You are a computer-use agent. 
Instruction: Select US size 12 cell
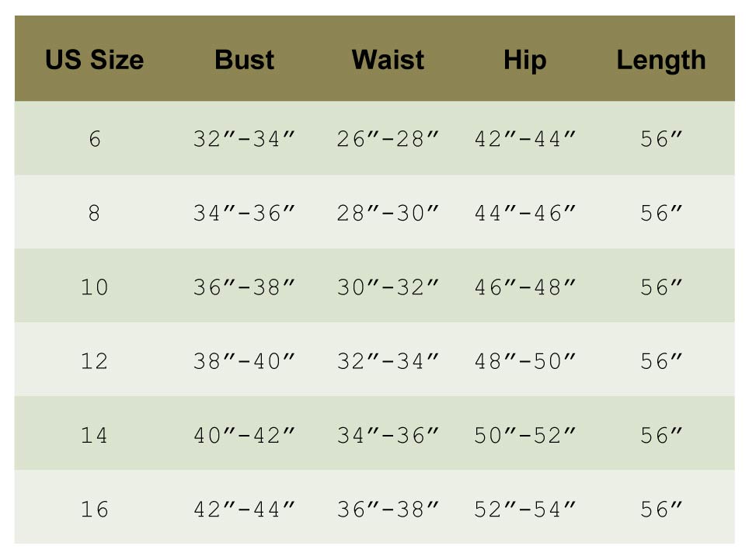(94, 361)
